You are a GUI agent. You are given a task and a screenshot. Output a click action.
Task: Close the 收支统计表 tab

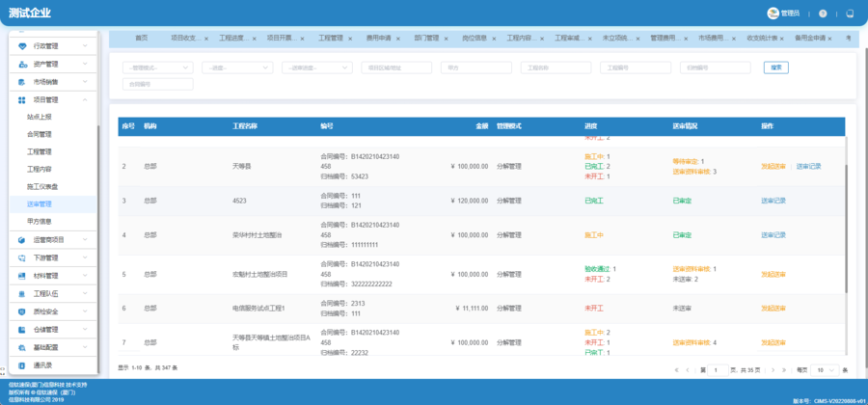781,39
